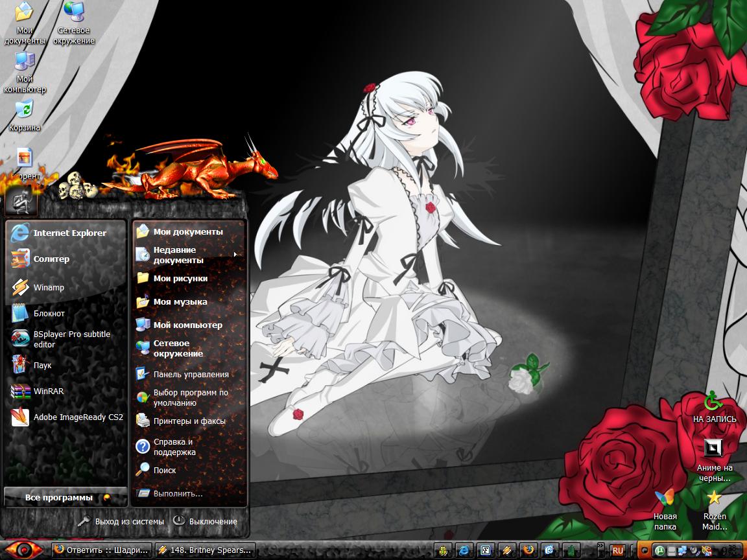Click the green quick launch icon
The width and height of the screenshot is (747, 560).
click(x=571, y=550)
